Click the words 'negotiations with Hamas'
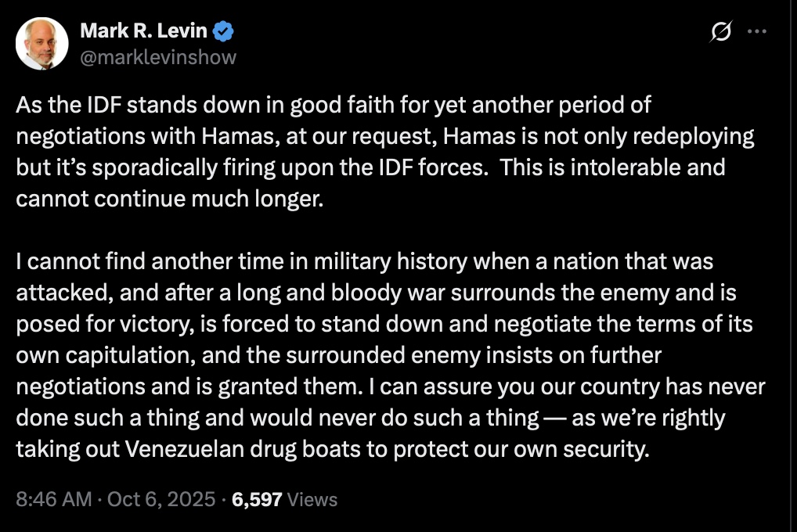 pyautogui.click(x=112, y=136)
